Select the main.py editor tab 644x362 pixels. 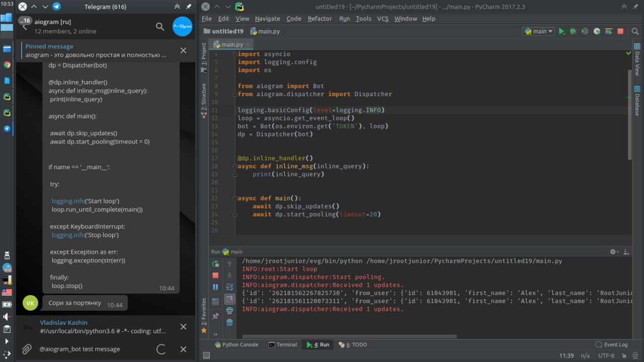[232, 44]
